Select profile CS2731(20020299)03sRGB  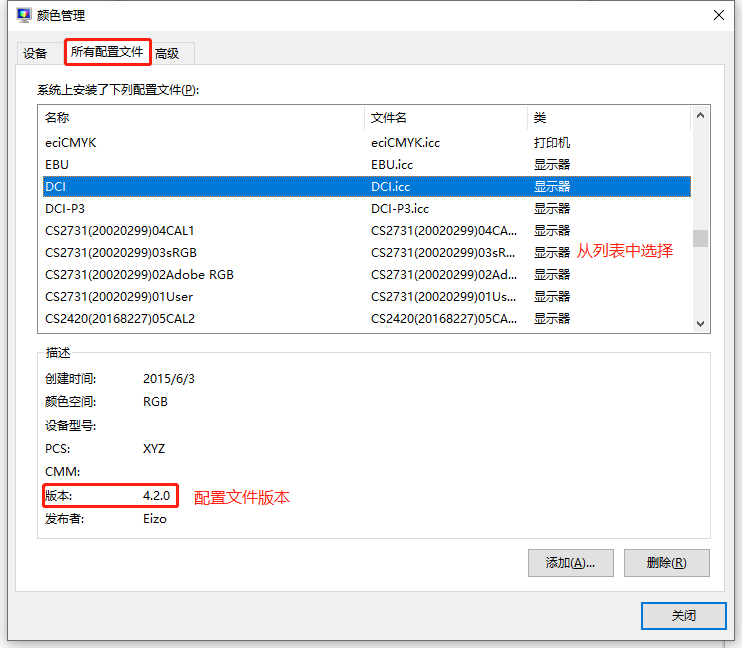(x=367, y=253)
